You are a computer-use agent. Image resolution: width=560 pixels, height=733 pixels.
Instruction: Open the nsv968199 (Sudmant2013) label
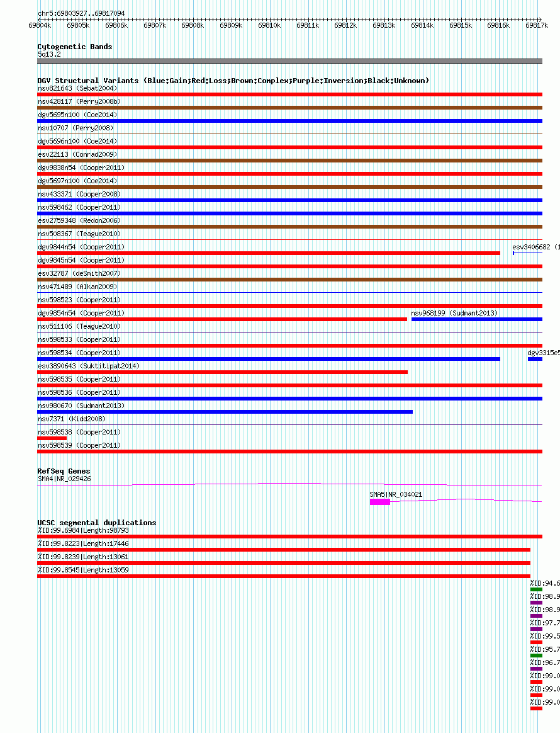[x=454, y=313]
